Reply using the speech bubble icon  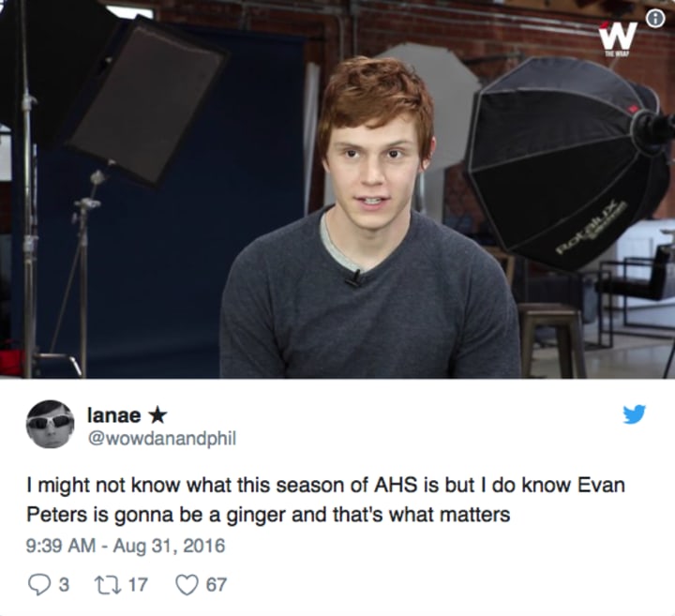(x=38, y=585)
